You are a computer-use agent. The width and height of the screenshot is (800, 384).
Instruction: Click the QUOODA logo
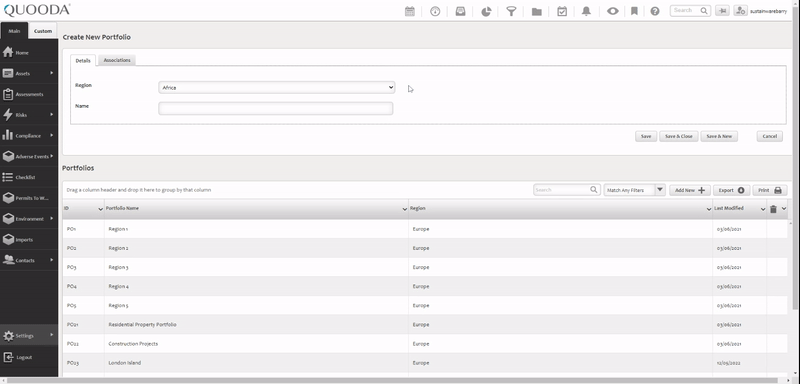pos(37,10)
